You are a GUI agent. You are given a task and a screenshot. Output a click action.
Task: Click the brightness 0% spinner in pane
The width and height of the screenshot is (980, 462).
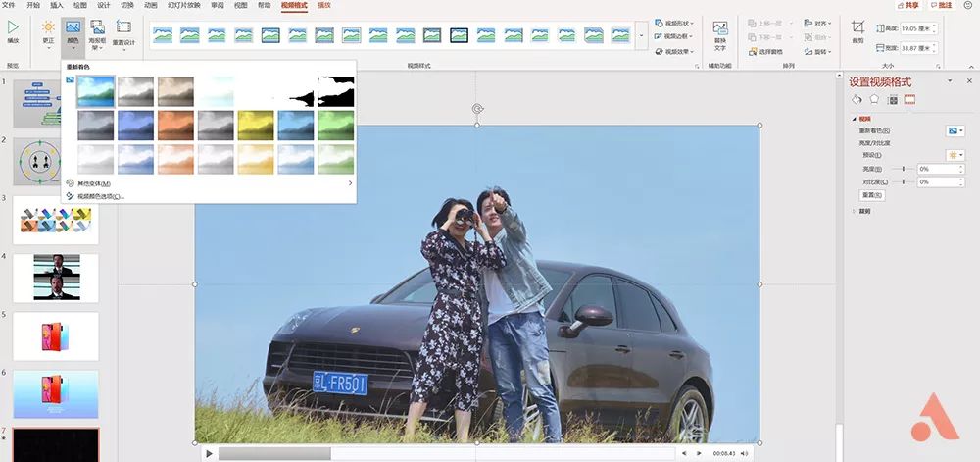pos(961,169)
